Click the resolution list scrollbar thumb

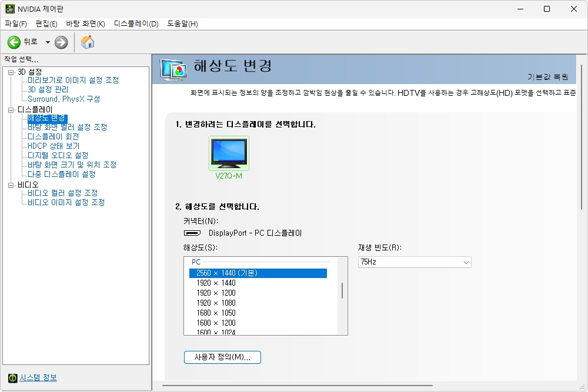point(342,290)
